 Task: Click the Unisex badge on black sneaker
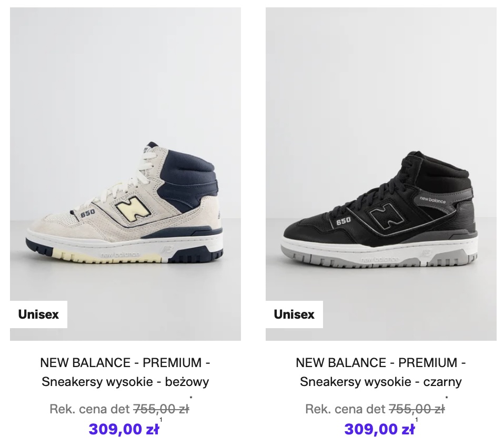tap(294, 314)
